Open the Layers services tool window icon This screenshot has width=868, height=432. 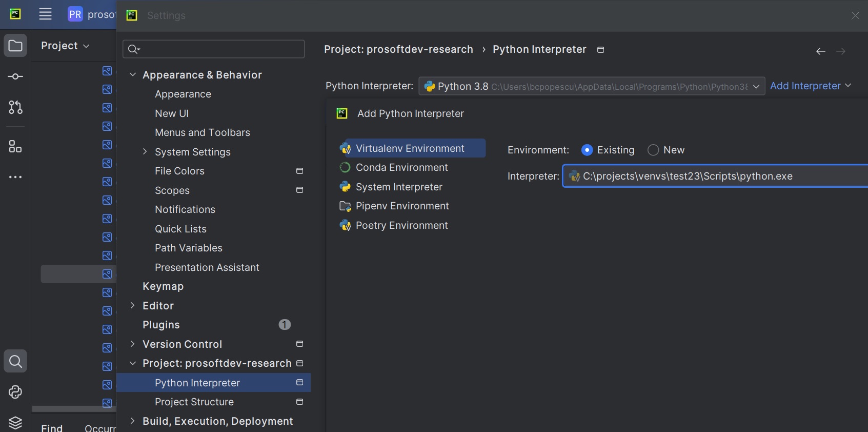(x=15, y=423)
